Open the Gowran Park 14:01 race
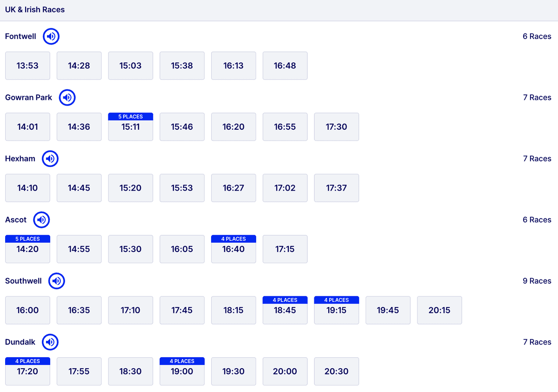 (x=27, y=127)
